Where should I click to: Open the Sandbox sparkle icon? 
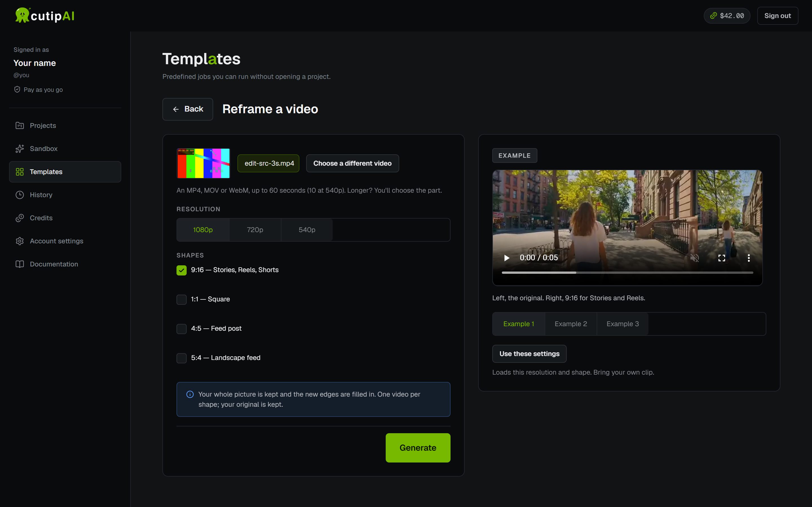pos(20,148)
